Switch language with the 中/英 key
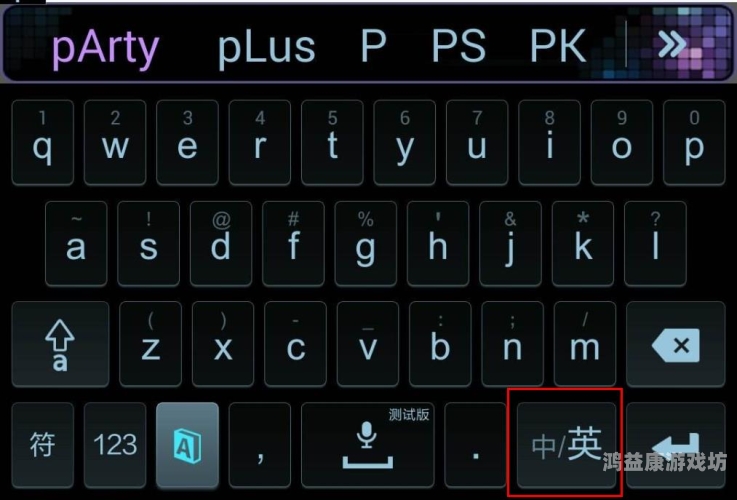737x500 pixels. [566, 445]
